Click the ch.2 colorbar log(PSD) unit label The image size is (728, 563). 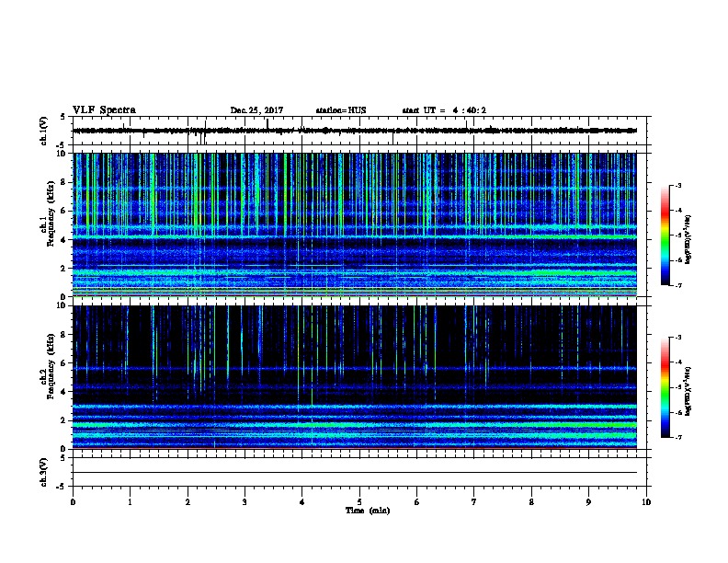point(688,392)
